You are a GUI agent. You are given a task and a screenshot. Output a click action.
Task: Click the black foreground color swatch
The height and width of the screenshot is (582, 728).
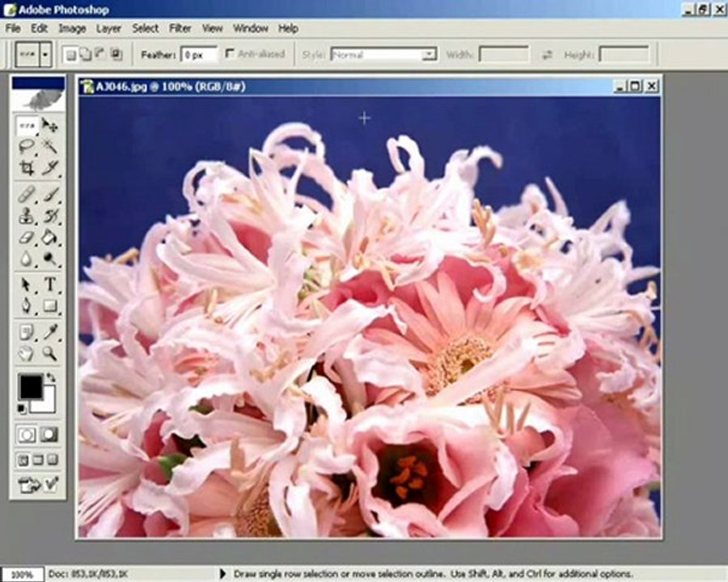click(31, 386)
